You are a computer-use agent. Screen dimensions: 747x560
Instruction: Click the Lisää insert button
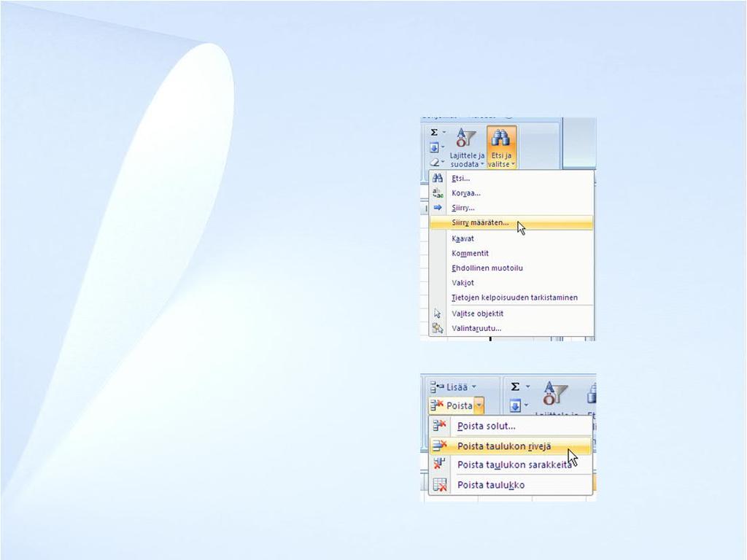click(449, 386)
